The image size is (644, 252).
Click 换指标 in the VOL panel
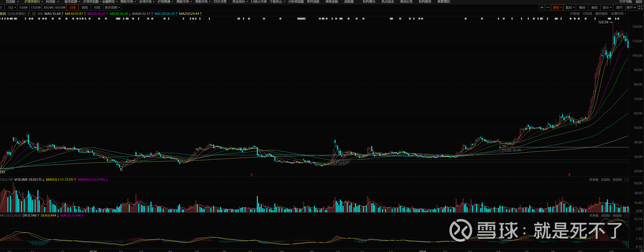click(617, 180)
